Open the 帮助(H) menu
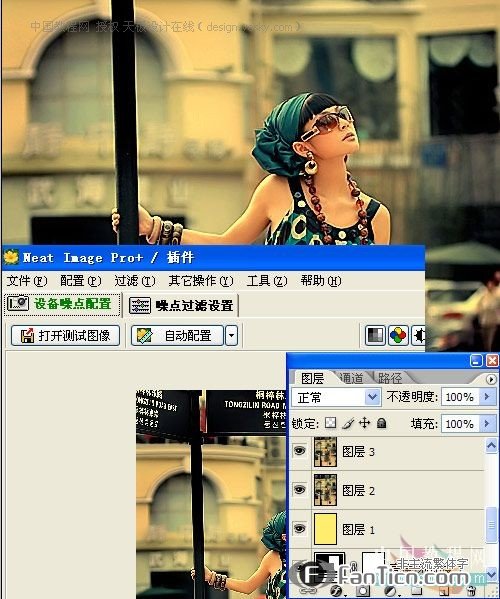This screenshot has width=500, height=599. 321,281
